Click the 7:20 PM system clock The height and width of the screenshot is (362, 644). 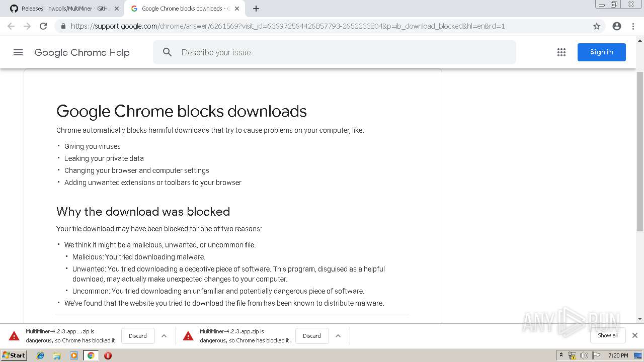point(618,355)
